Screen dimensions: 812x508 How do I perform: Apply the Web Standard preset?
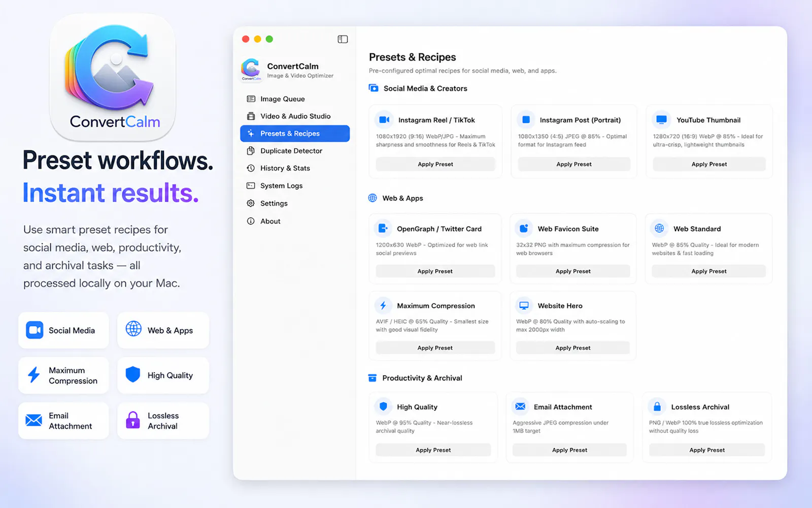click(708, 271)
